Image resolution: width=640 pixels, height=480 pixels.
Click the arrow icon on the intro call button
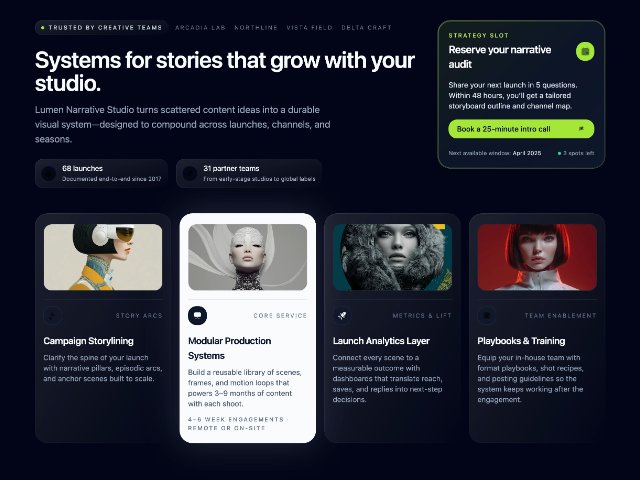(x=581, y=129)
